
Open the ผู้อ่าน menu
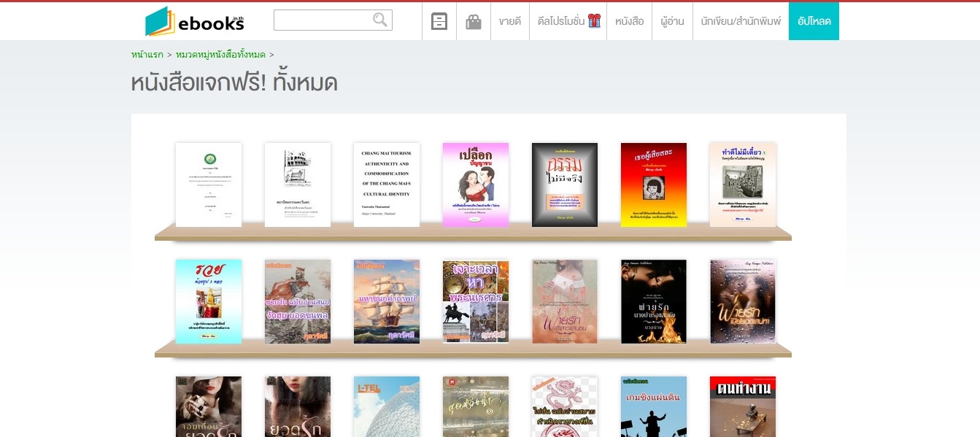(x=672, y=21)
